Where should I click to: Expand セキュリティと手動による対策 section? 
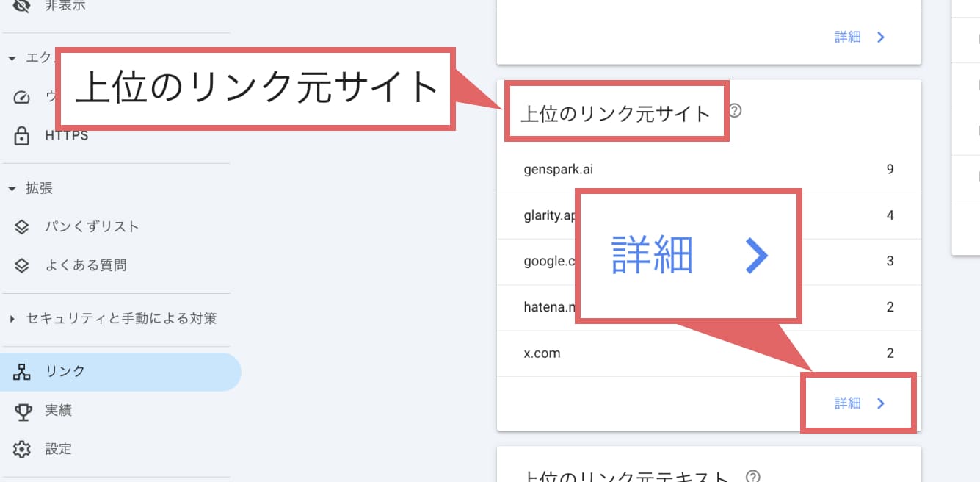(10, 320)
